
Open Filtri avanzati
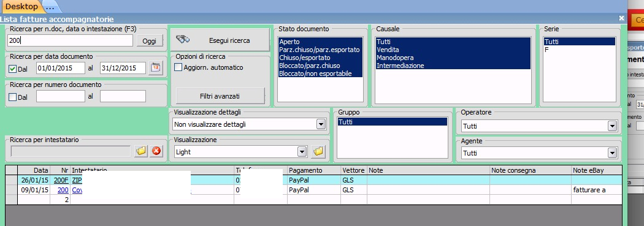(221, 96)
